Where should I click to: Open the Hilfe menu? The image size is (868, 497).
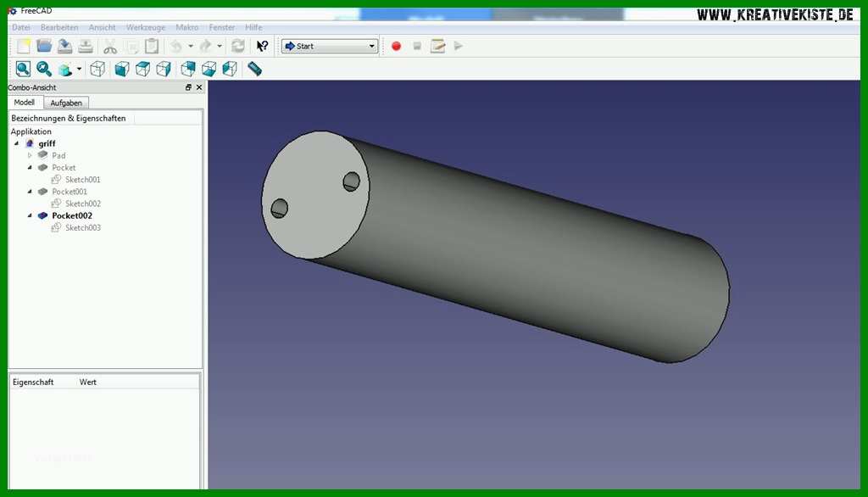coord(253,27)
